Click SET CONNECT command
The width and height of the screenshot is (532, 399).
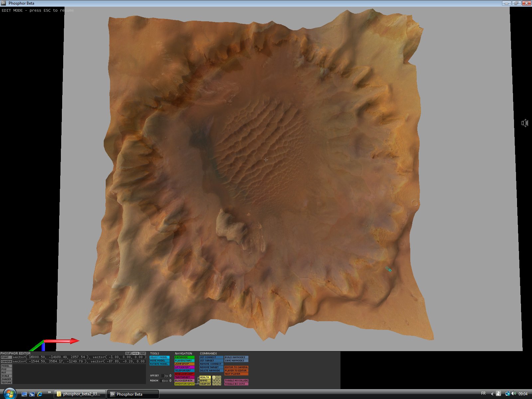(x=211, y=357)
